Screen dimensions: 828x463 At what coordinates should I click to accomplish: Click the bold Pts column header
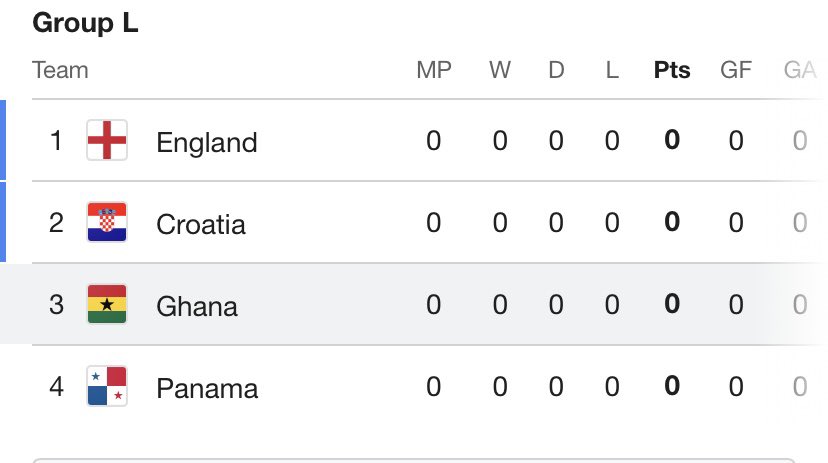(672, 71)
